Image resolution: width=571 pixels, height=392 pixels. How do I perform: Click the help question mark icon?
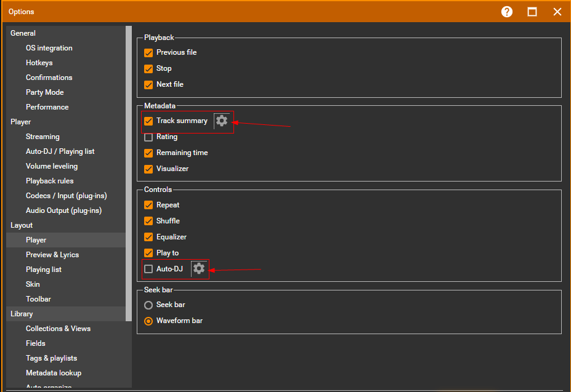pos(507,12)
